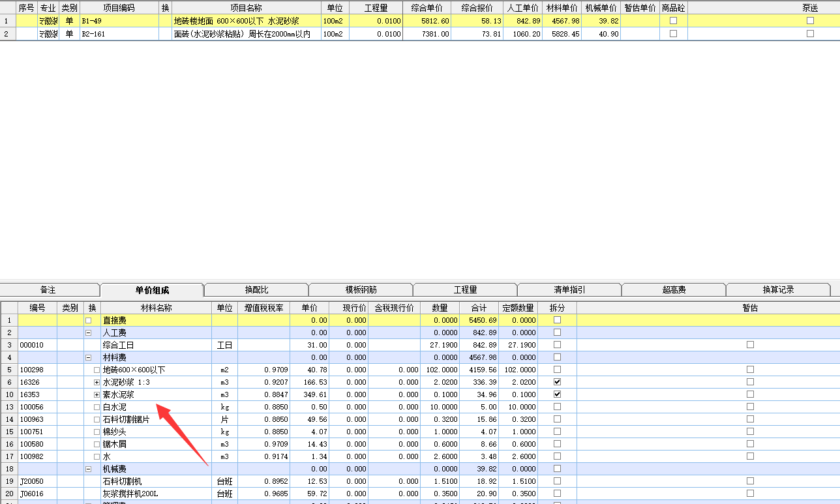Viewport: 840px width, 504px height.
Task: Collapse the 机械费 group
Action: pos(89,469)
